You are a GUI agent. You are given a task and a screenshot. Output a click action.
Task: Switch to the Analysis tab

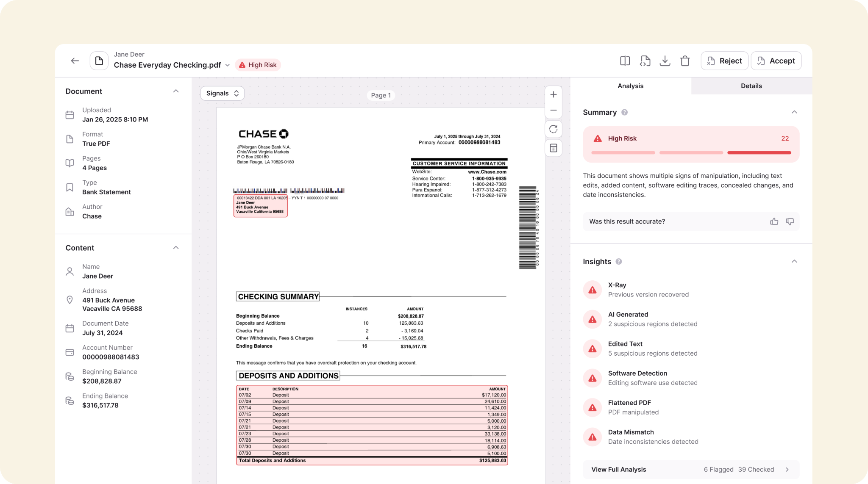coord(630,86)
